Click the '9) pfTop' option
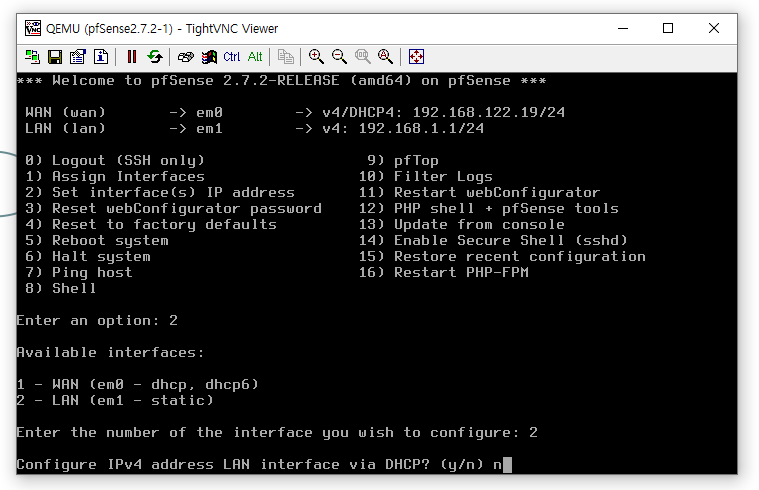The width and height of the screenshot is (759, 490). 403,160
